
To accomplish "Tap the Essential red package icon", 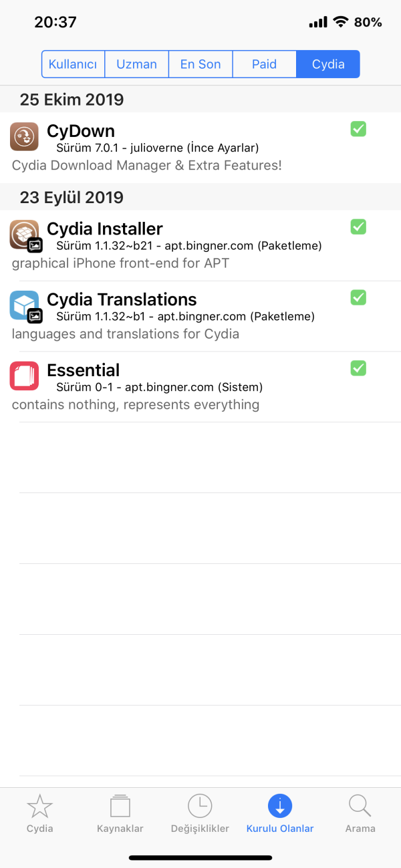I will pos(24,376).
